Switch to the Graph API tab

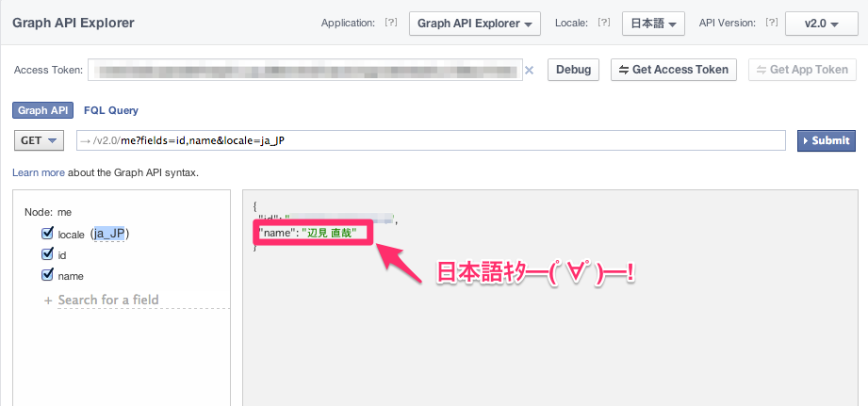coord(42,110)
